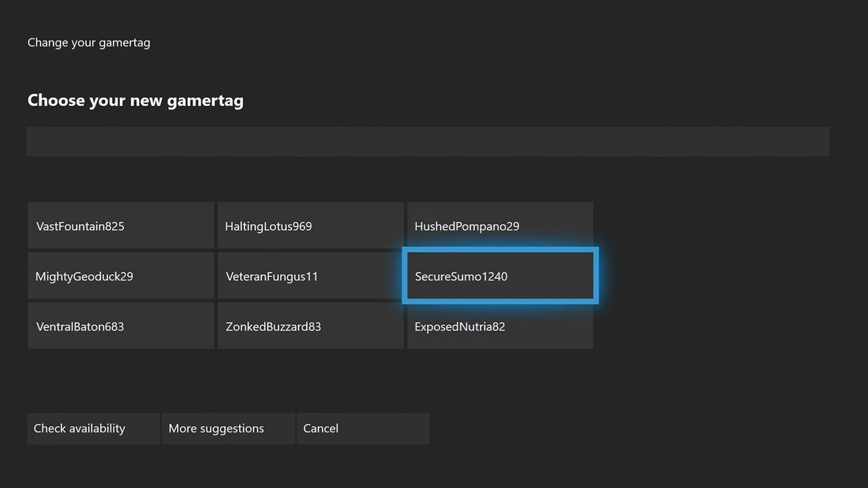
Task: Request More suggestions for gamertags
Action: pyautogui.click(x=228, y=428)
